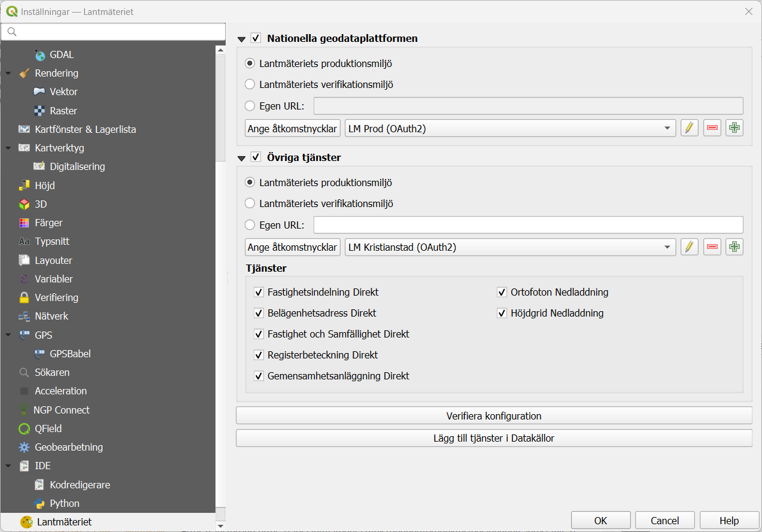Click the 3D cube icon
Screen dimensions: 762x532
point(25,204)
